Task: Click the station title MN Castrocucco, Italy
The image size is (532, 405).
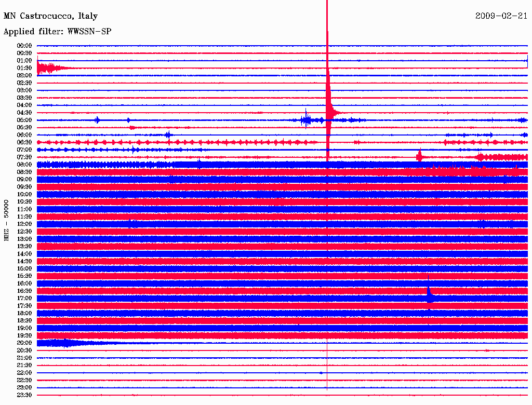Action: [x=50, y=16]
